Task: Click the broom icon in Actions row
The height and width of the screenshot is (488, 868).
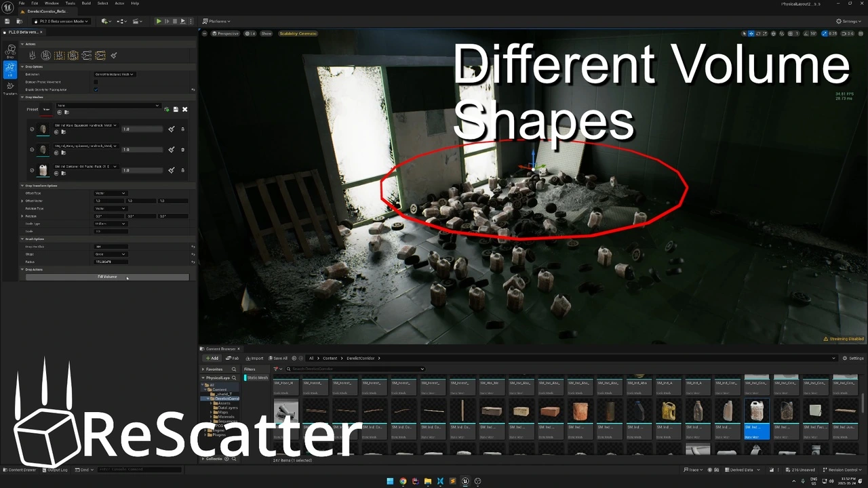Action: tap(114, 55)
